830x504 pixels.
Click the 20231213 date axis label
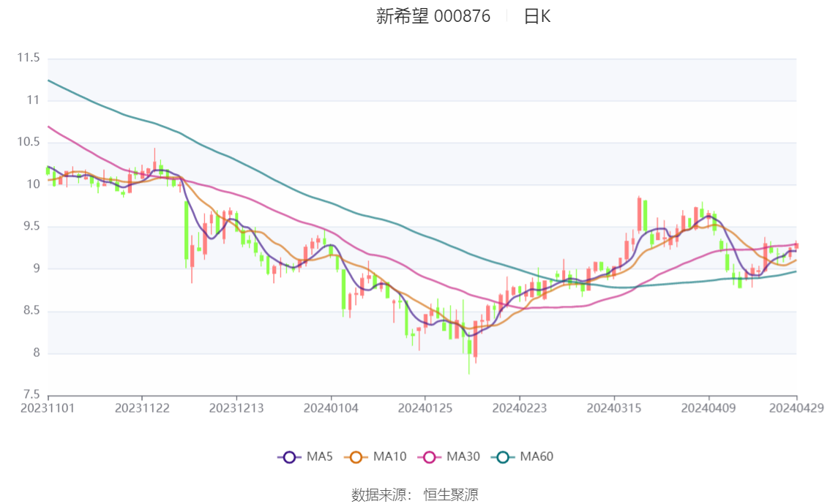click(x=236, y=408)
